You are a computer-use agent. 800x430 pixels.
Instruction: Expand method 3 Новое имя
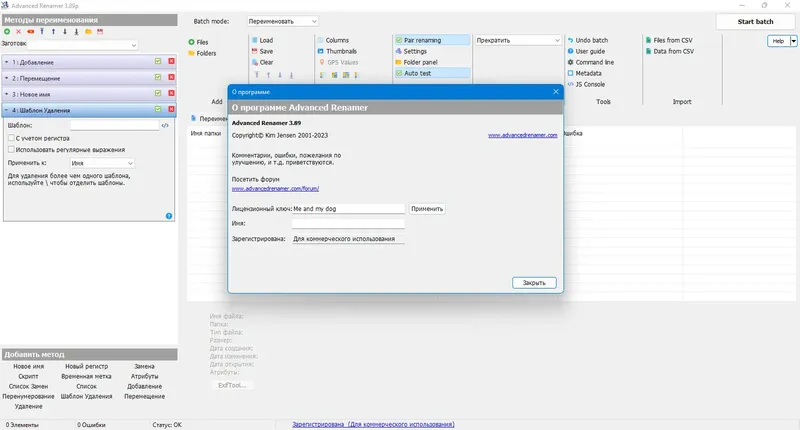(7, 94)
